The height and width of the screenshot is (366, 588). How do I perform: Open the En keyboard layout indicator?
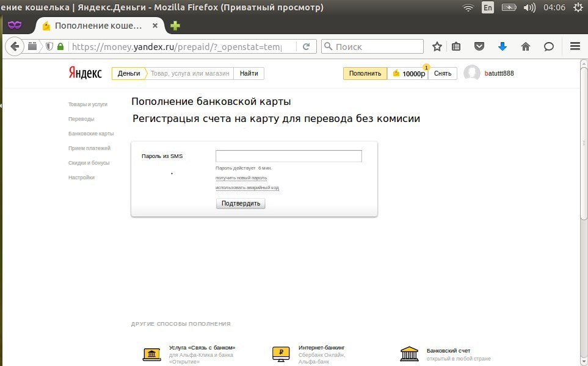[487, 7]
